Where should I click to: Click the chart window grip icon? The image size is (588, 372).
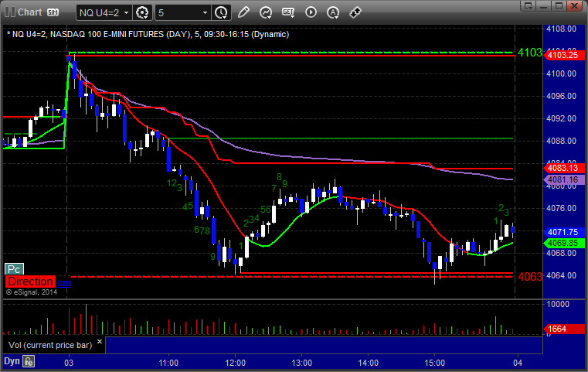(9, 12)
